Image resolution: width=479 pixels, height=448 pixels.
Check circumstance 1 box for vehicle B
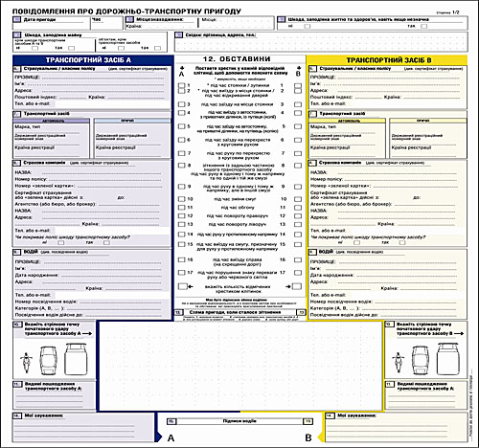pyautogui.click(x=298, y=86)
